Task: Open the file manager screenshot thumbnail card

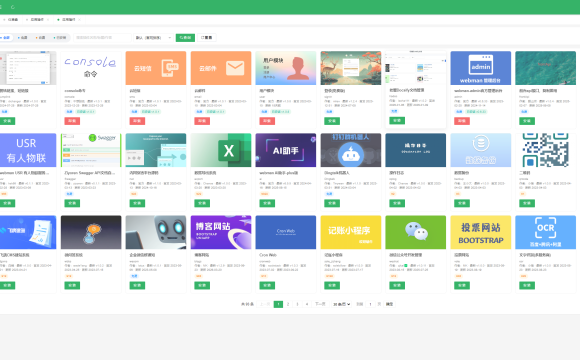Action: click(x=415, y=68)
